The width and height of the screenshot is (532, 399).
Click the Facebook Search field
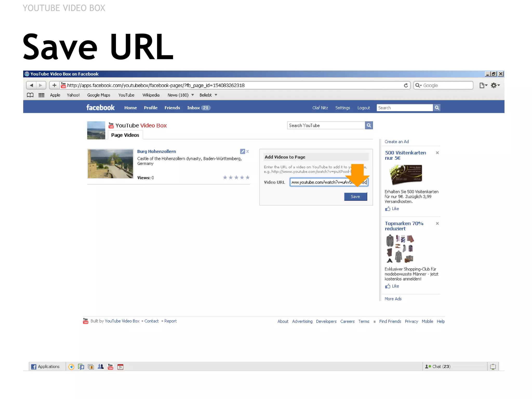[405, 108]
